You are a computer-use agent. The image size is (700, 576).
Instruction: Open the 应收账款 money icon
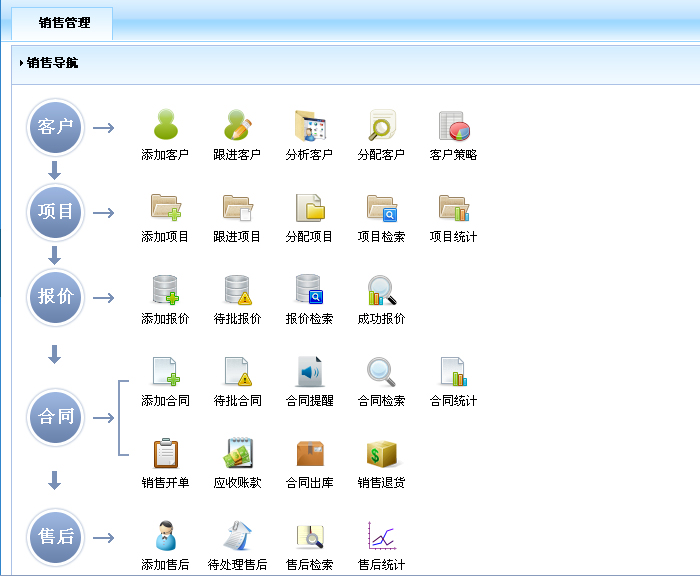point(237,453)
